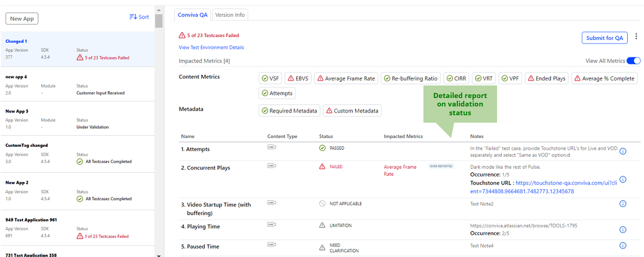Click Under Validation status of New App 5
The image size is (644, 257).
(x=92, y=127)
